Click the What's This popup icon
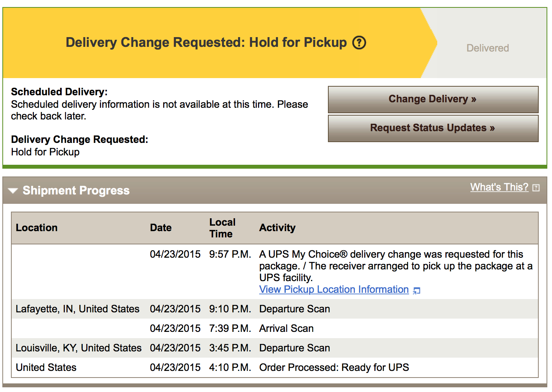 pos(536,188)
